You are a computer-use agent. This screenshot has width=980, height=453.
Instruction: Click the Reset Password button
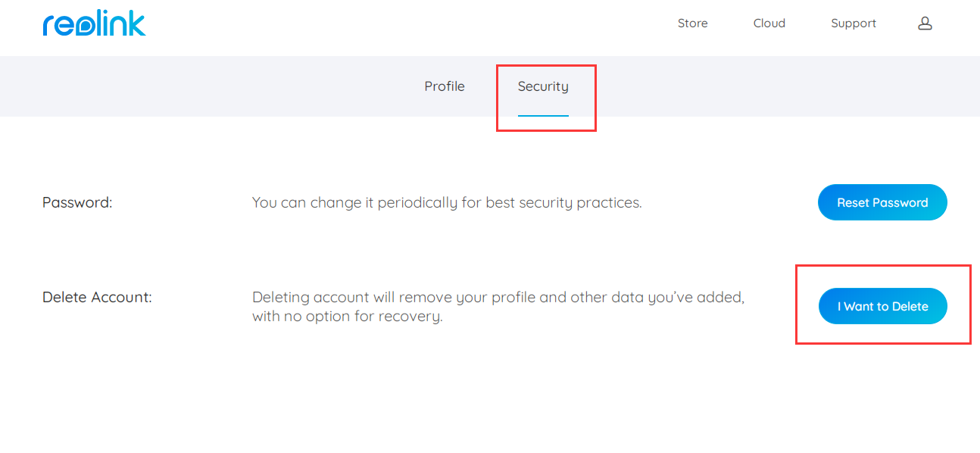(x=882, y=202)
